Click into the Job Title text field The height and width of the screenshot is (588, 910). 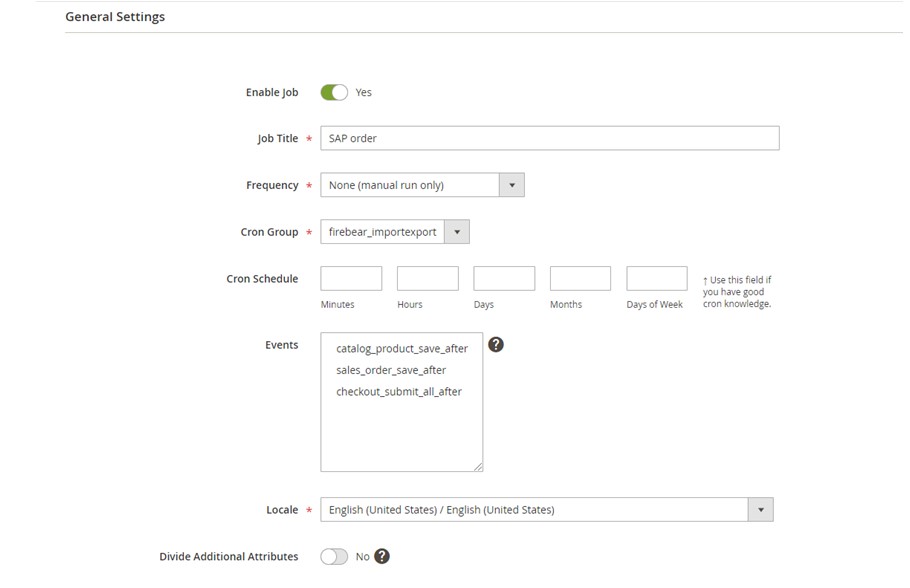pos(549,138)
